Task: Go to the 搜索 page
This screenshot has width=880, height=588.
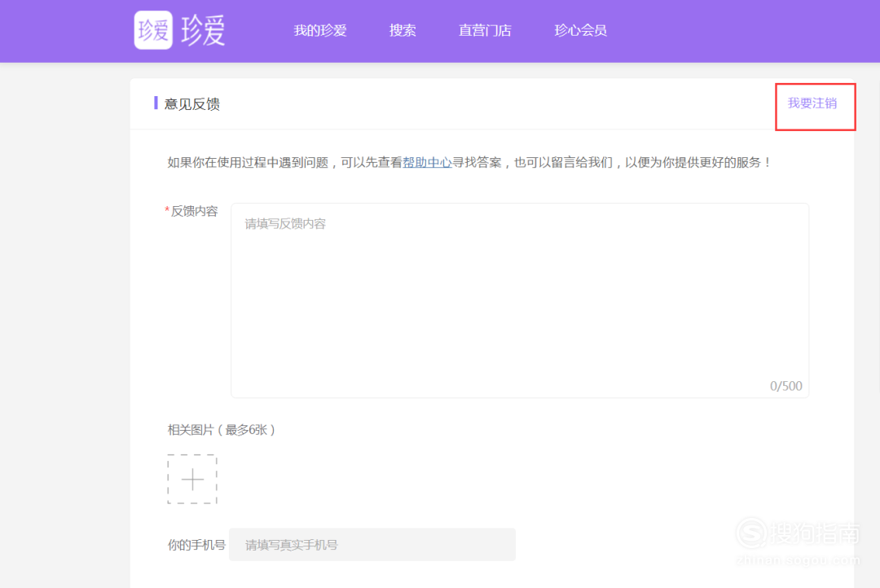Action: [403, 30]
